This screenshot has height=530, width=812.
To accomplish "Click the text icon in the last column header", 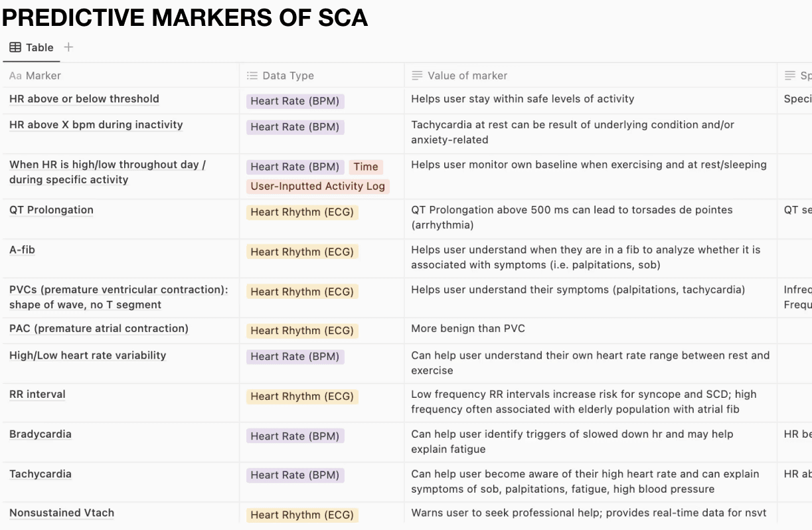I will point(790,76).
